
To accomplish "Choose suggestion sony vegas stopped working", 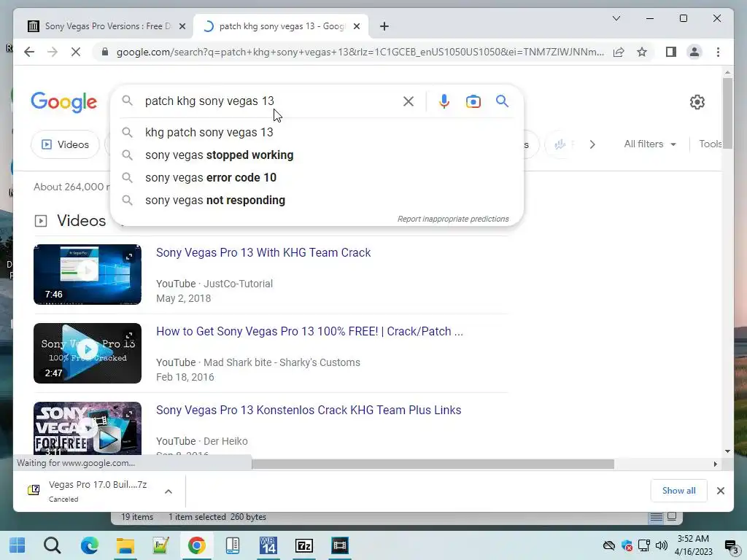I will coord(317,155).
